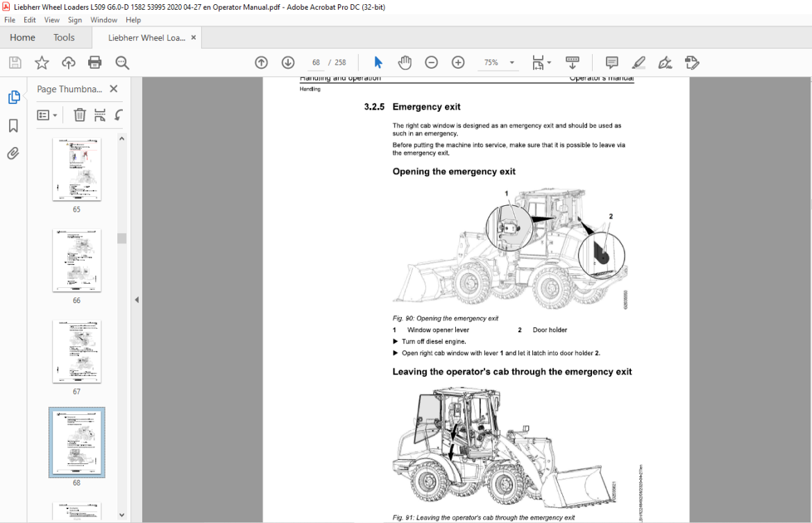Add a star bookmark to the file
The height and width of the screenshot is (523, 812).
(x=42, y=62)
